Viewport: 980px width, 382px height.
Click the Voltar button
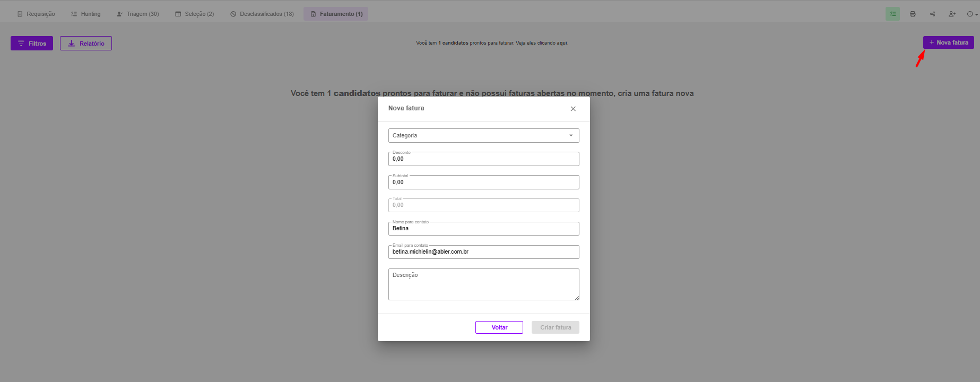pyautogui.click(x=499, y=327)
